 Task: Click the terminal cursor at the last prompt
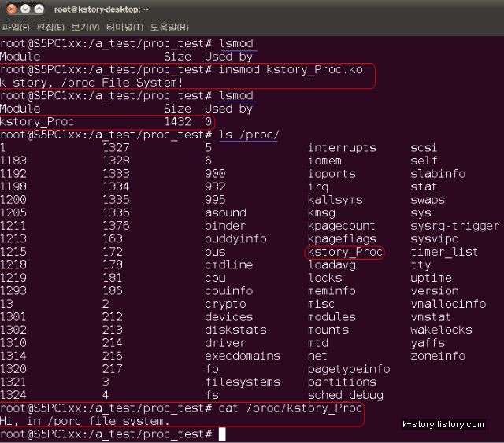click(222, 434)
